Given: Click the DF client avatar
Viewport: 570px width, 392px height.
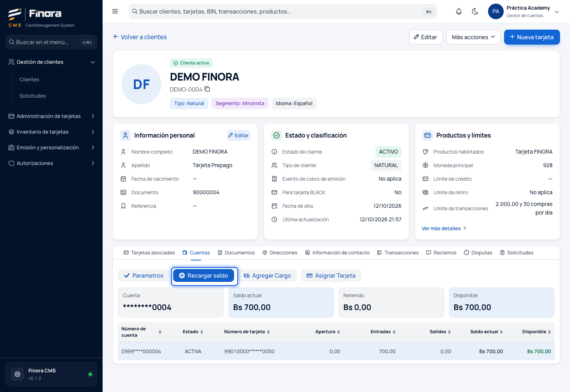Looking at the screenshot, I should tap(141, 84).
